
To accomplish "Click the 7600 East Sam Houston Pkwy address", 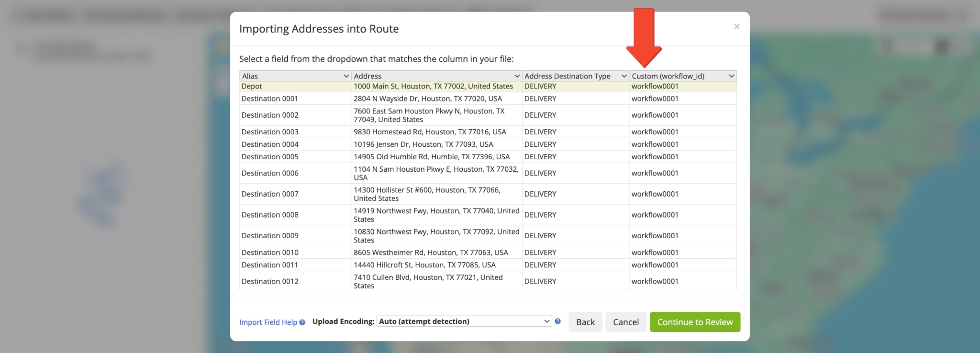I will (437, 115).
